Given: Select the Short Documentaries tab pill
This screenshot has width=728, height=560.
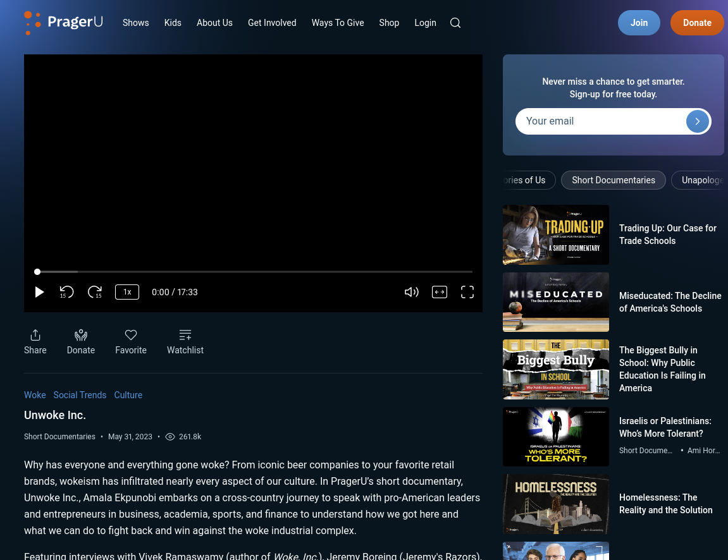Looking at the screenshot, I should 614,180.
